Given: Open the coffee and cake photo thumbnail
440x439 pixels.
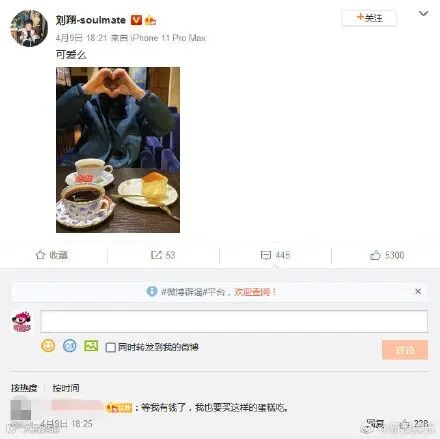Looking at the screenshot, I should pyautogui.click(x=118, y=150).
